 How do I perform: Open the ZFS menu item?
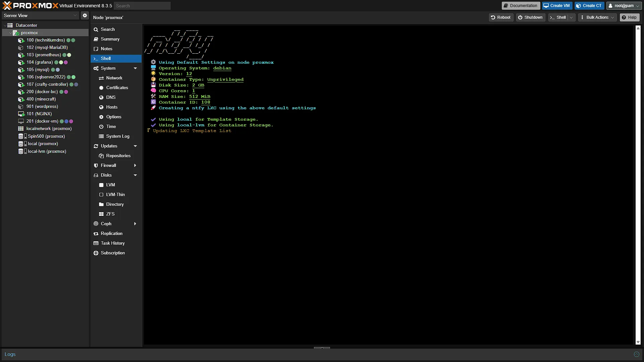[116, 214]
